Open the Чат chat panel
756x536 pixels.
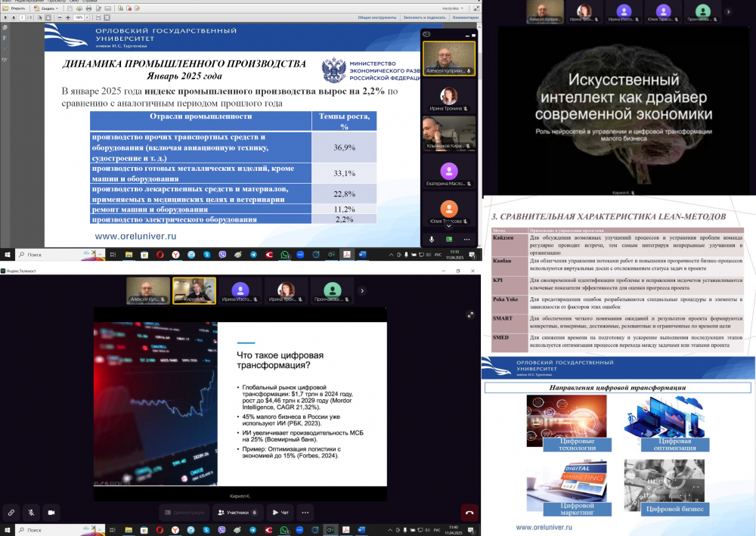click(x=280, y=512)
